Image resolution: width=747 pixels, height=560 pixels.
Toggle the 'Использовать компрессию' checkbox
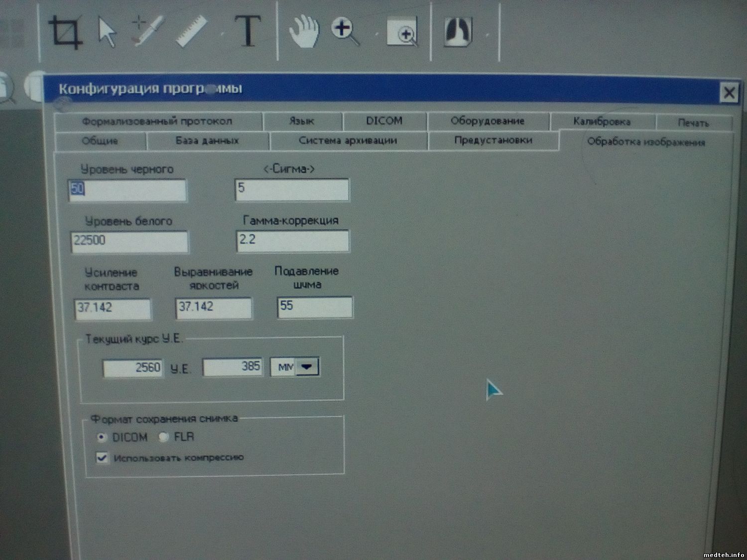click(x=102, y=458)
